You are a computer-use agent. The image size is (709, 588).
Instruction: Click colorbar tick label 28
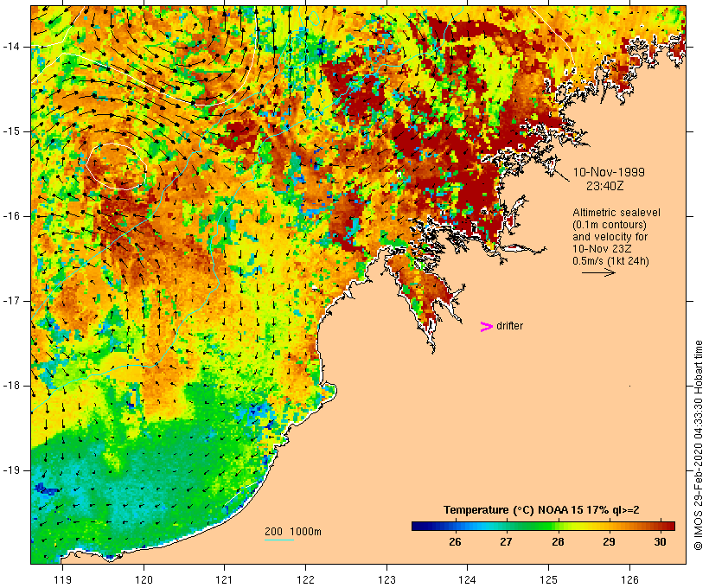[558, 542]
